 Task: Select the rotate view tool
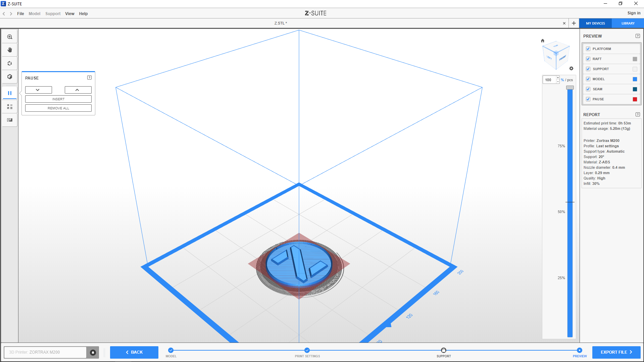(x=10, y=63)
